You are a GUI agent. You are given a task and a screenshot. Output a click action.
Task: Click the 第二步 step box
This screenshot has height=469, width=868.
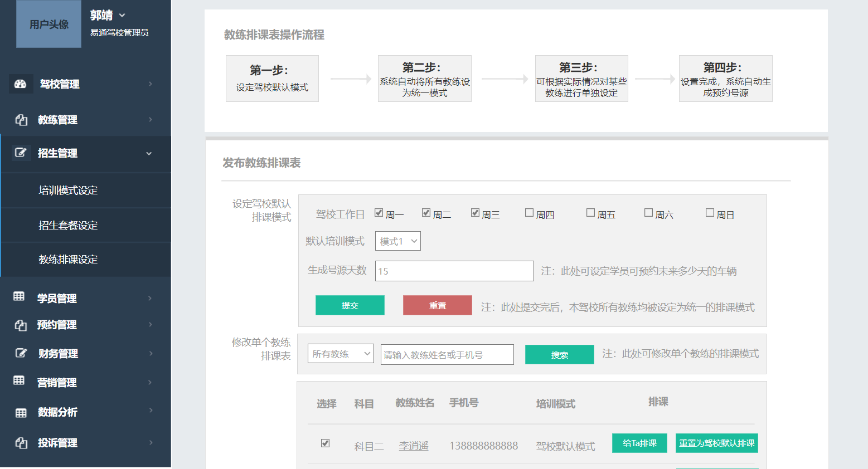click(425, 79)
